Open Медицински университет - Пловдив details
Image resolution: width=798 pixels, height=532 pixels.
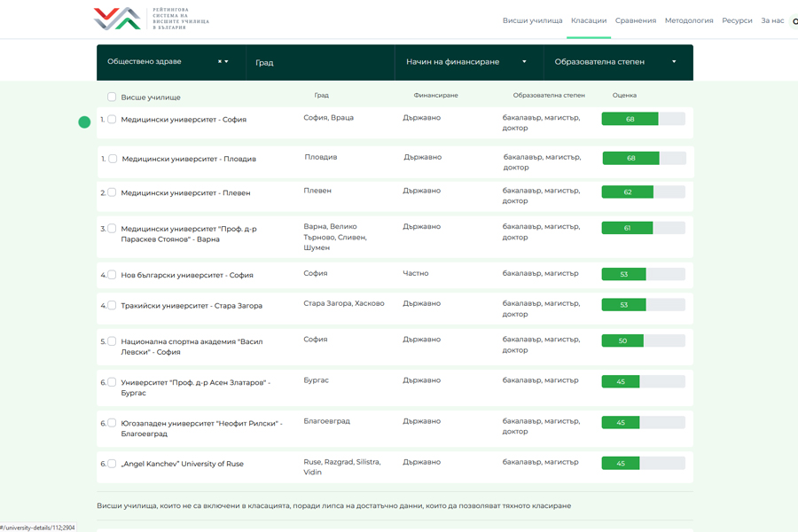pyautogui.click(x=189, y=159)
